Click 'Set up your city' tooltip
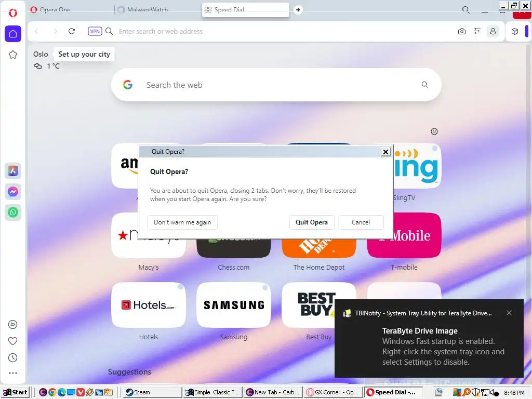Screen dimensions: 532x399 point(84,54)
